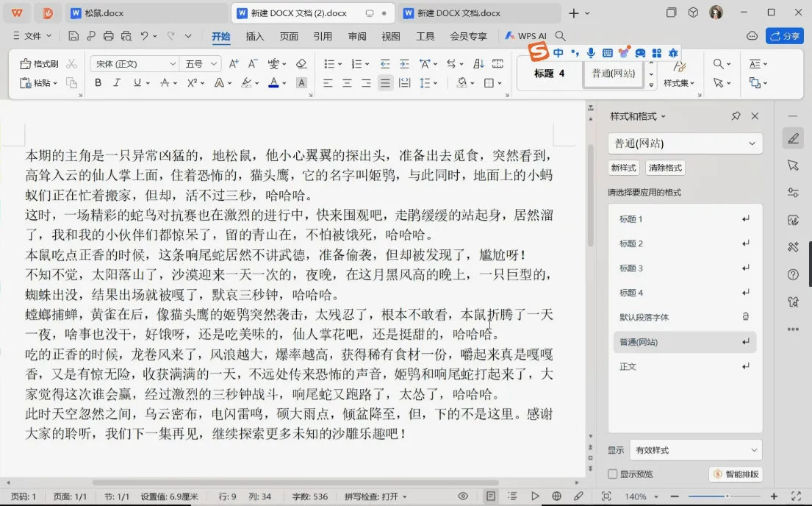Toggle full screen mode in status bar
The image size is (812, 506).
797,496
